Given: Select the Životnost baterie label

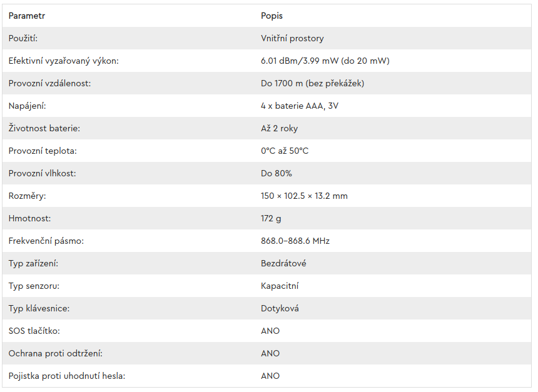Looking at the screenshot, I should (44, 128).
